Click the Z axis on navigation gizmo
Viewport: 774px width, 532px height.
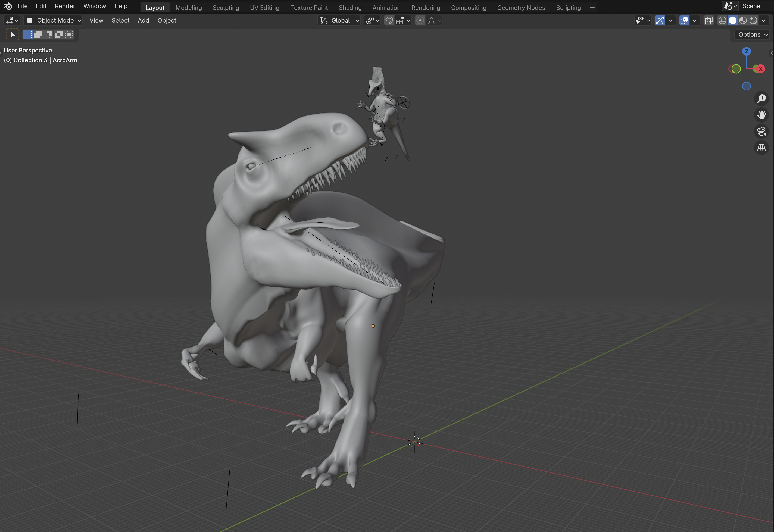pyautogui.click(x=746, y=51)
